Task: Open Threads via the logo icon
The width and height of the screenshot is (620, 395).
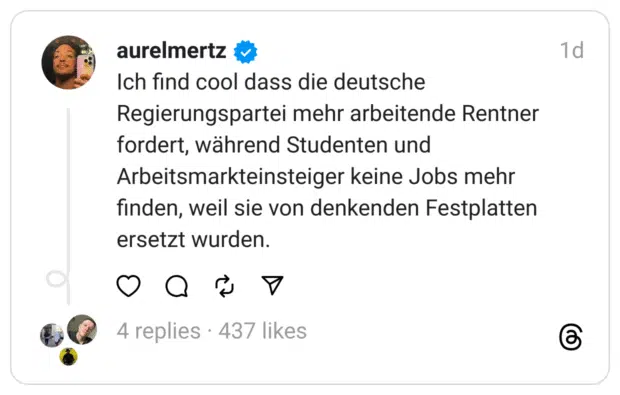Action: click(x=571, y=337)
